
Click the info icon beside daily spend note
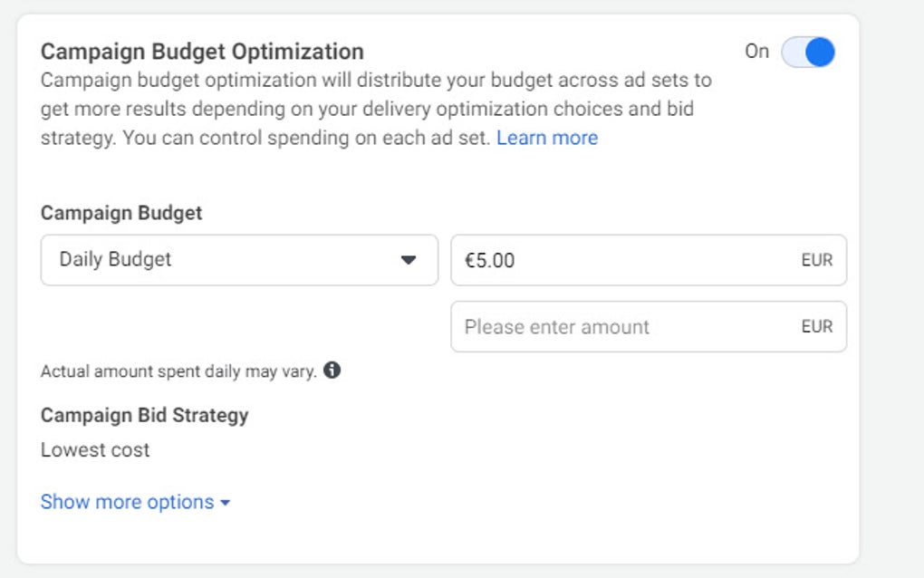point(332,371)
